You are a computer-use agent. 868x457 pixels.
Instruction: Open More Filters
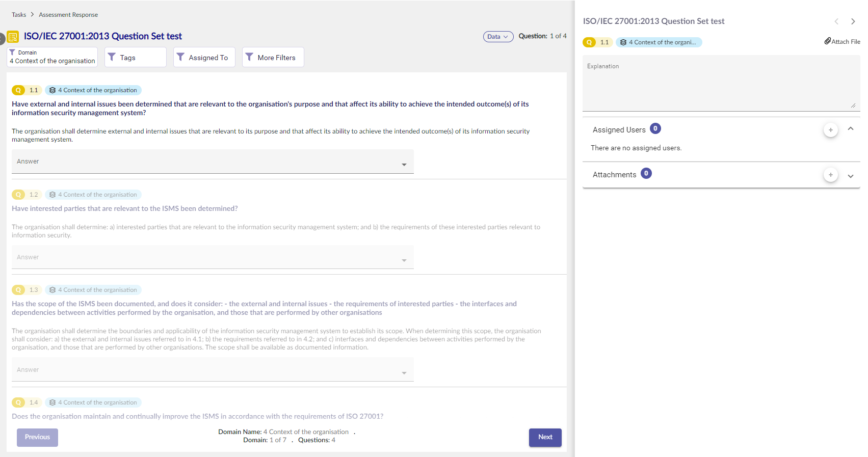tap(273, 57)
